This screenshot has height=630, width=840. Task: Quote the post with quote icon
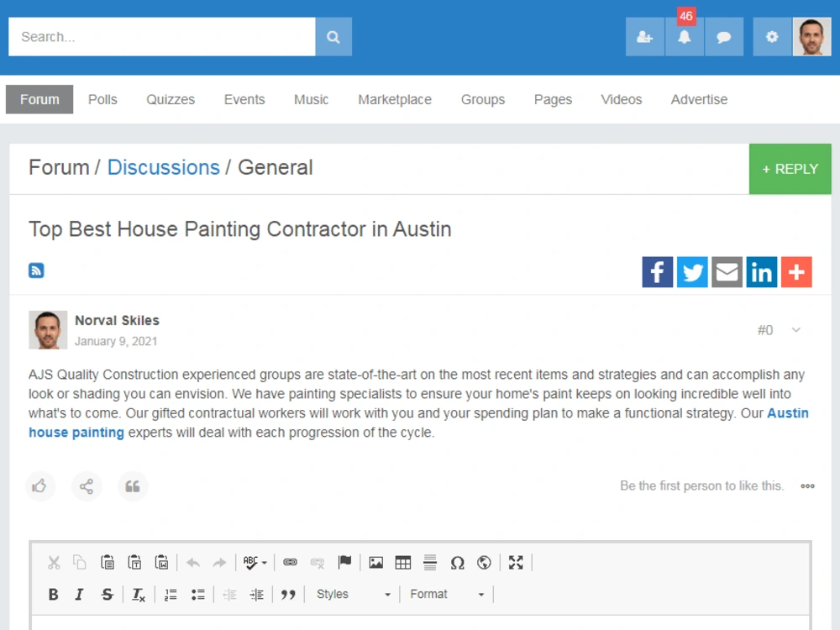click(133, 486)
